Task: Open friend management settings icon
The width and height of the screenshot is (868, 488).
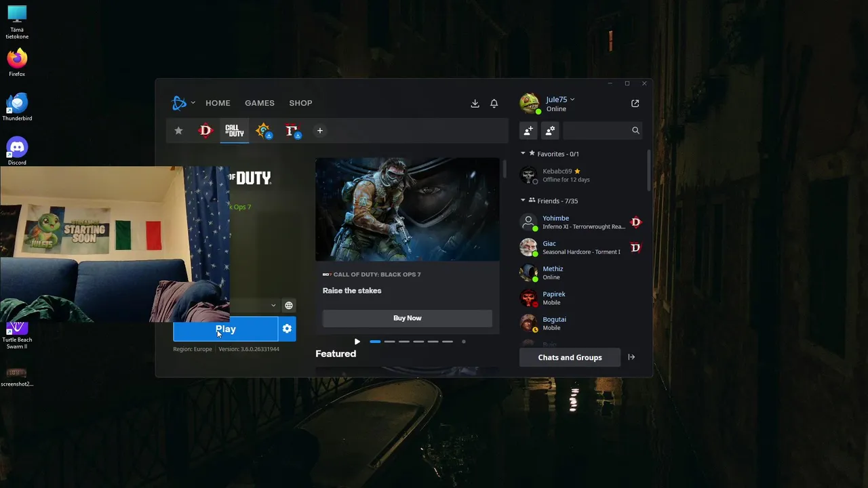Action: coord(550,130)
